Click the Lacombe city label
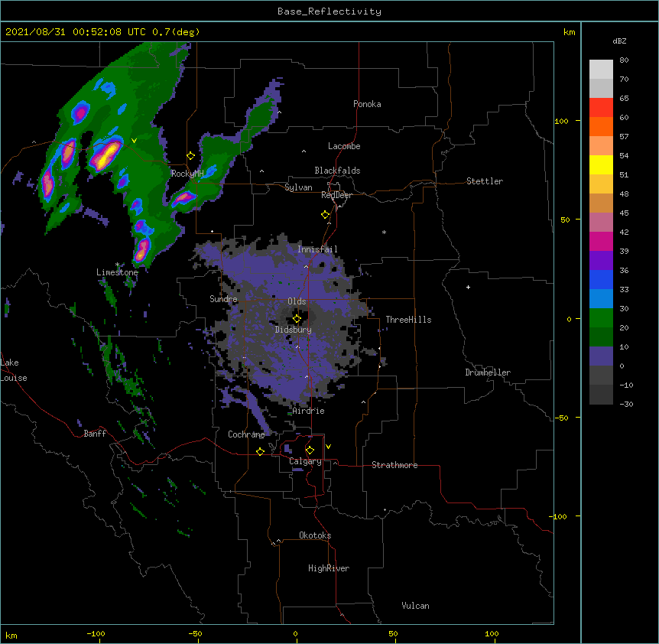This screenshot has height=644, width=659. coord(344,146)
